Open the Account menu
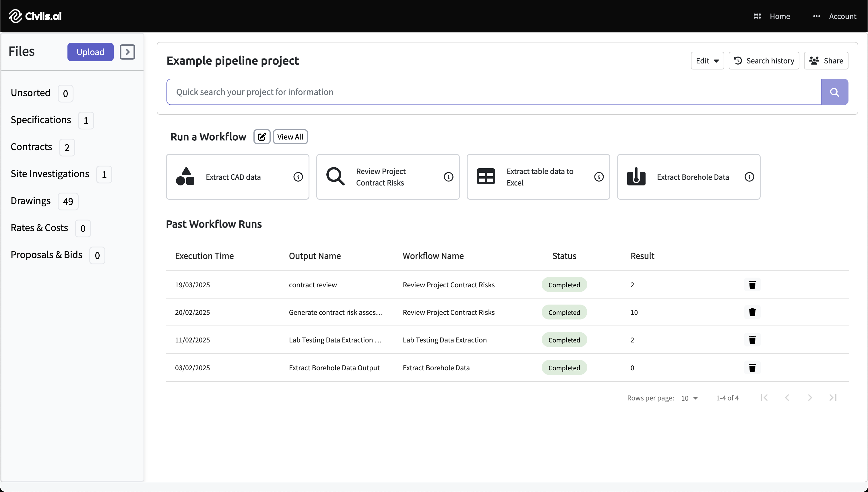 coord(842,16)
